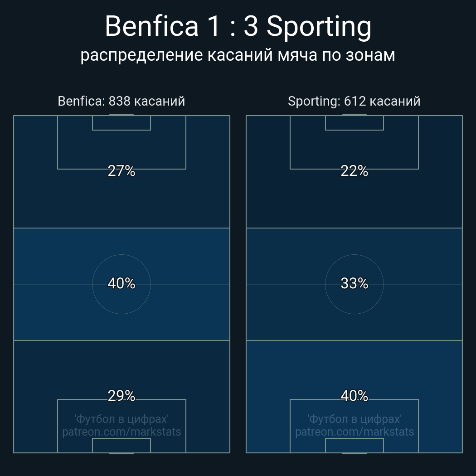This screenshot has width=476, height=476.
Task: Select the 29% label on Benfica's pitch
Action: click(x=121, y=396)
